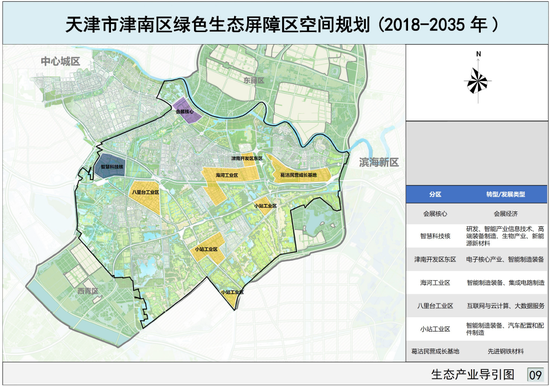The height and width of the screenshot is (387, 550).
Task: Select the 会展核心 row in legend table
Action: (477, 214)
